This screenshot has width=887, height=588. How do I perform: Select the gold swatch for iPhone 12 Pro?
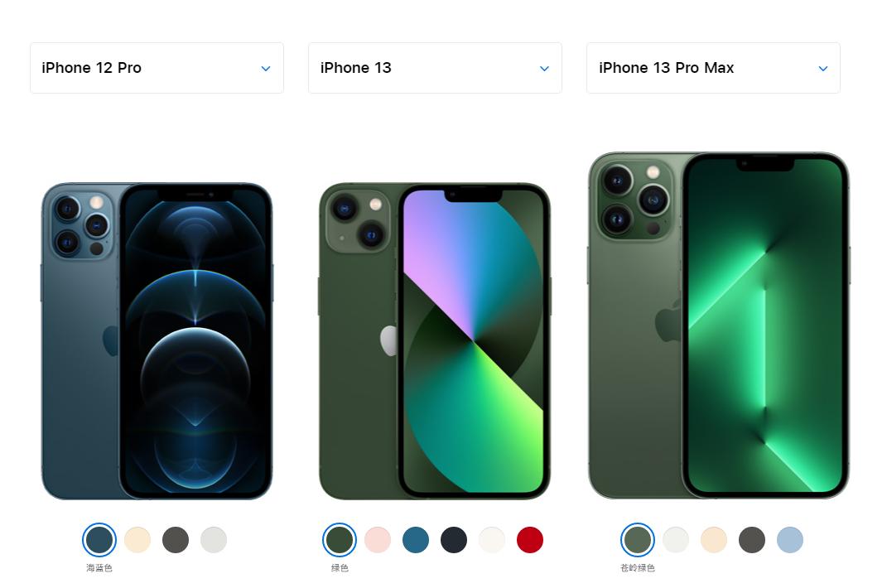[x=137, y=540]
